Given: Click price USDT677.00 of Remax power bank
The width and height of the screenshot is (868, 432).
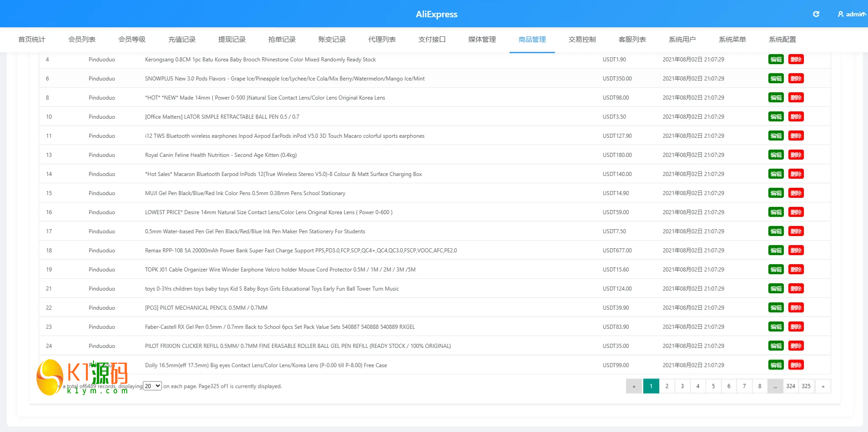Looking at the screenshot, I should [617, 251].
